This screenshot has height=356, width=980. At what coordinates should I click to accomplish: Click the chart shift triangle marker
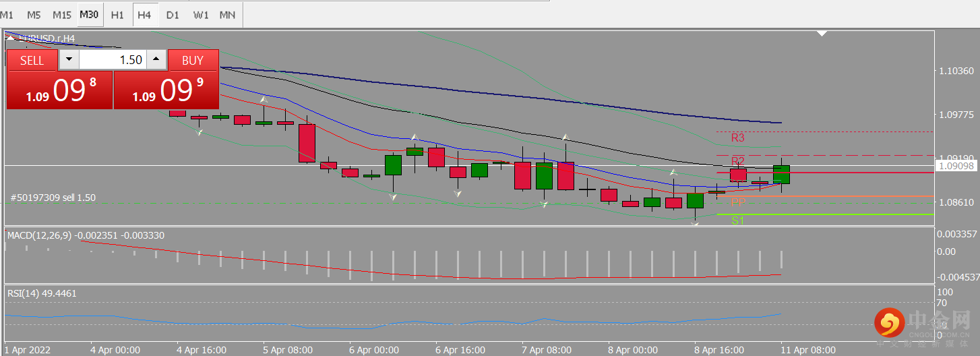(822, 33)
